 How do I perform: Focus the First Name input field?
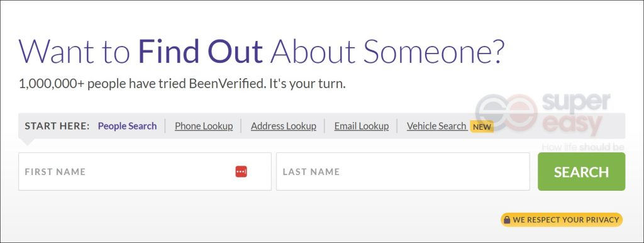(145, 171)
